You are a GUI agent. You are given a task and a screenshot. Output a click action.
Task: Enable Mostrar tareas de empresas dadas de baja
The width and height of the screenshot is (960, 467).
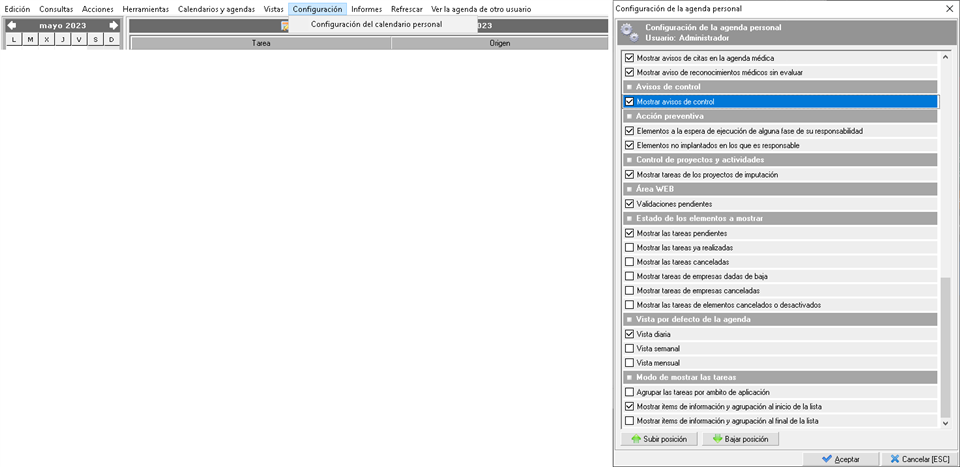tap(629, 276)
